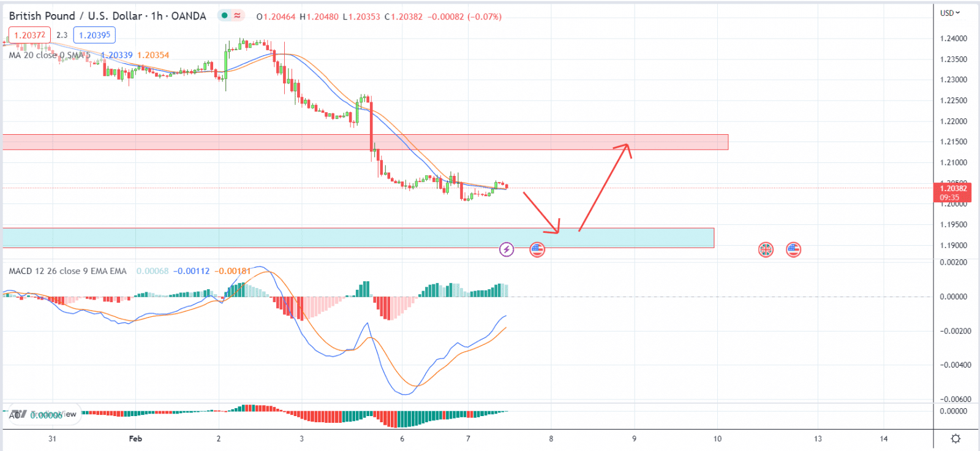
Task: Click the green market status dot
Action: [x=225, y=16]
